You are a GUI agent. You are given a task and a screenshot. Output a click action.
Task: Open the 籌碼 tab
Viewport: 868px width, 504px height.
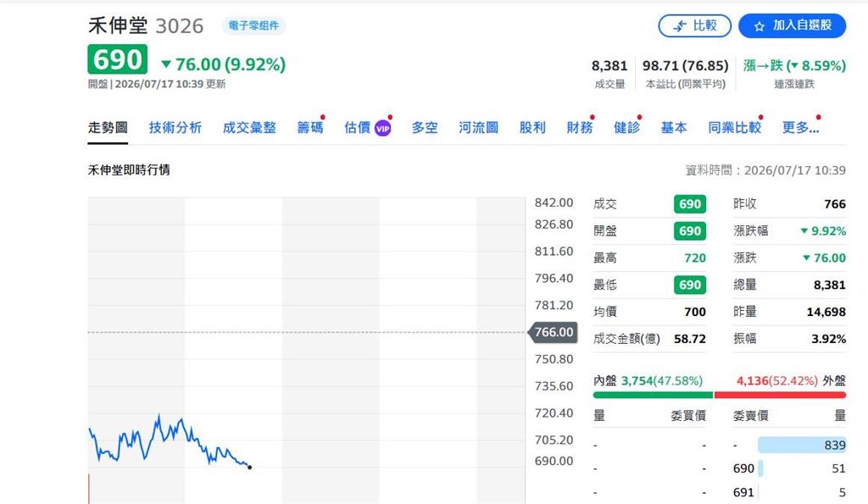tap(310, 127)
